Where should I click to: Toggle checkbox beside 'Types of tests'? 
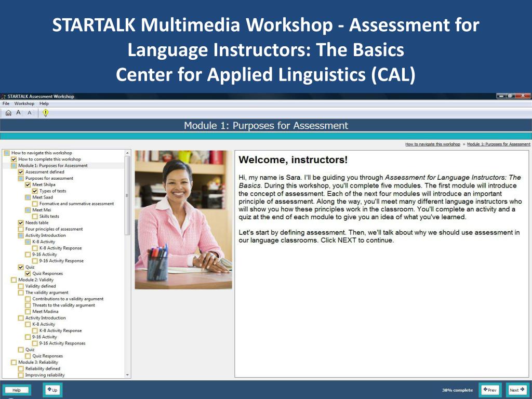[x=35, y=191]
